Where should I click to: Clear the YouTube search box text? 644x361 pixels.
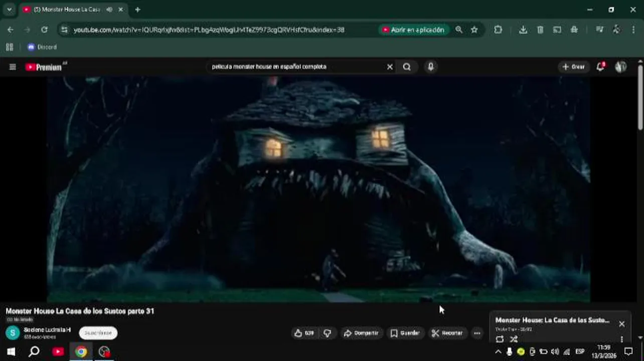point(390,67)
